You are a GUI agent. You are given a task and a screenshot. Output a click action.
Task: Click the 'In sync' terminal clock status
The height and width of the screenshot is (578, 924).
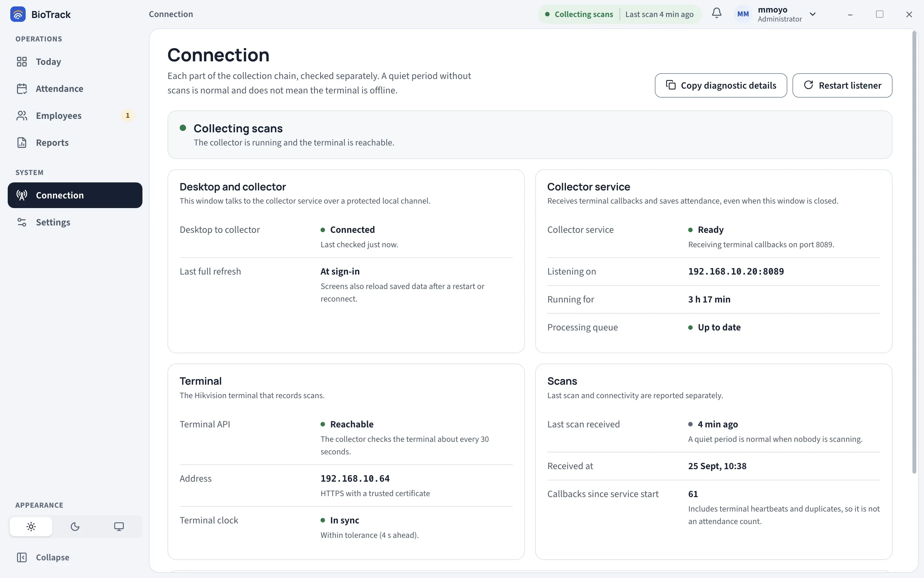pyautogui.click(x=344, y=520)
